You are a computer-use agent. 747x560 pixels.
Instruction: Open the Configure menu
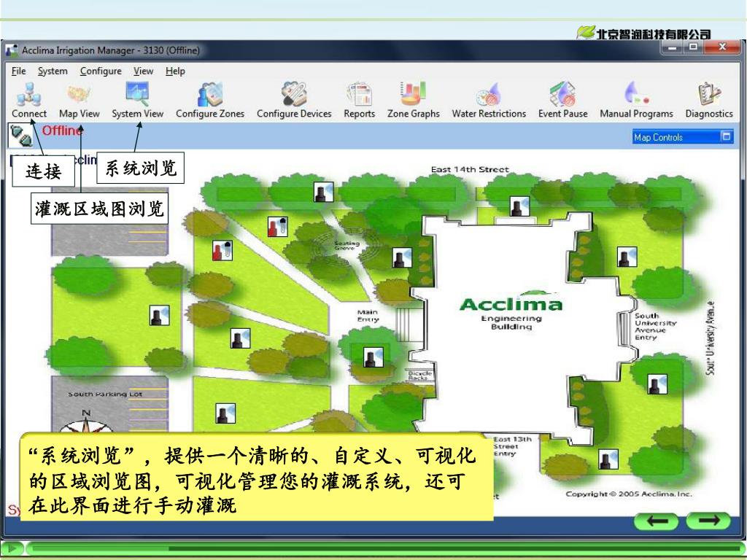(x=101, y=71)
